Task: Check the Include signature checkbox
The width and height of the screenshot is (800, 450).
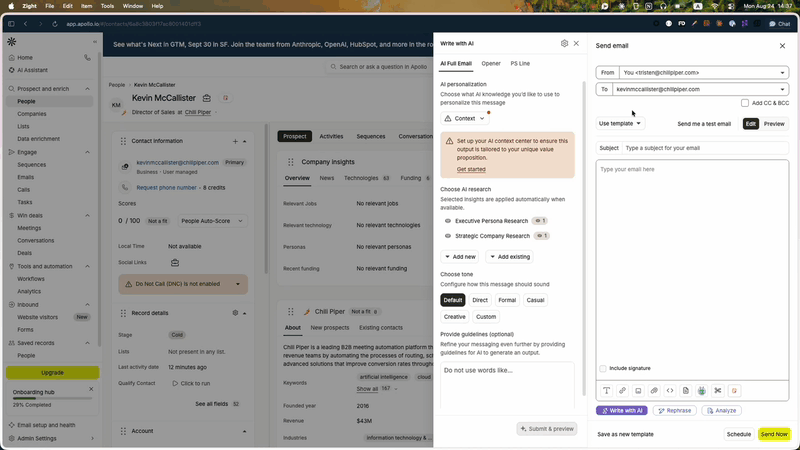Action: [603, 368]
